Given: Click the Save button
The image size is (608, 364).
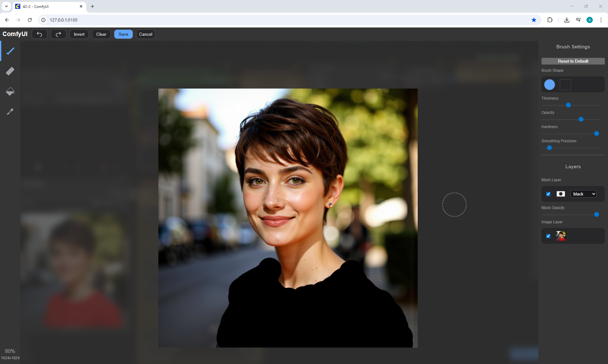Looking at the screenshot, I should (123, 34).
